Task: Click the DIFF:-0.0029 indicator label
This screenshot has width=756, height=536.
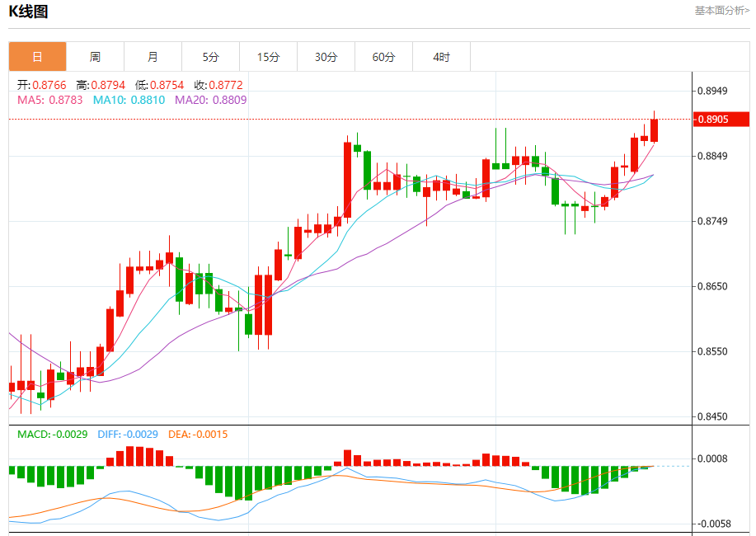Action: [128, 435]
